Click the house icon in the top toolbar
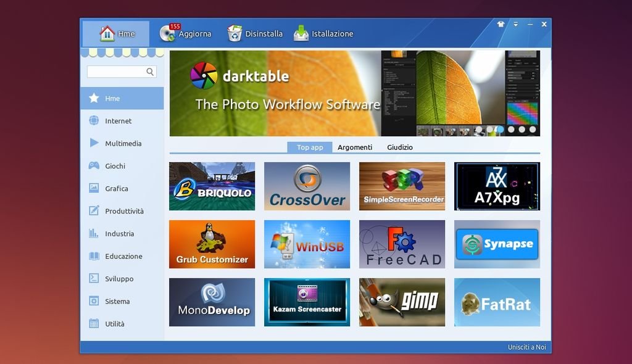Screen dimensions: 632x364 tap(107, 33)
